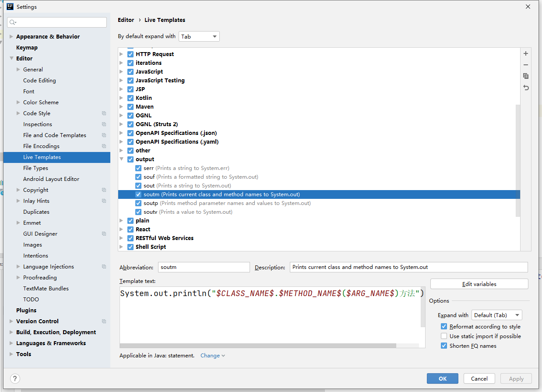Click the template text vertical scrollbar

click(x=423, y=307)
